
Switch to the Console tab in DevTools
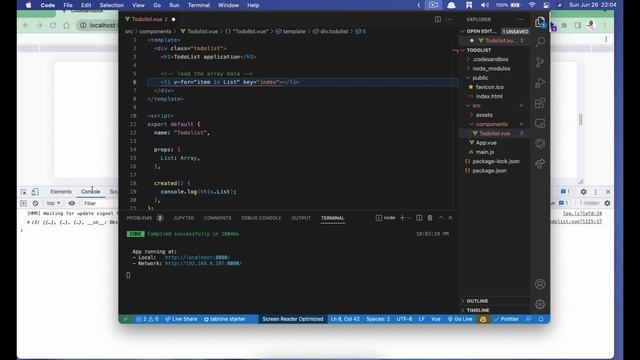pyautogui.click(x=90, y=192)
